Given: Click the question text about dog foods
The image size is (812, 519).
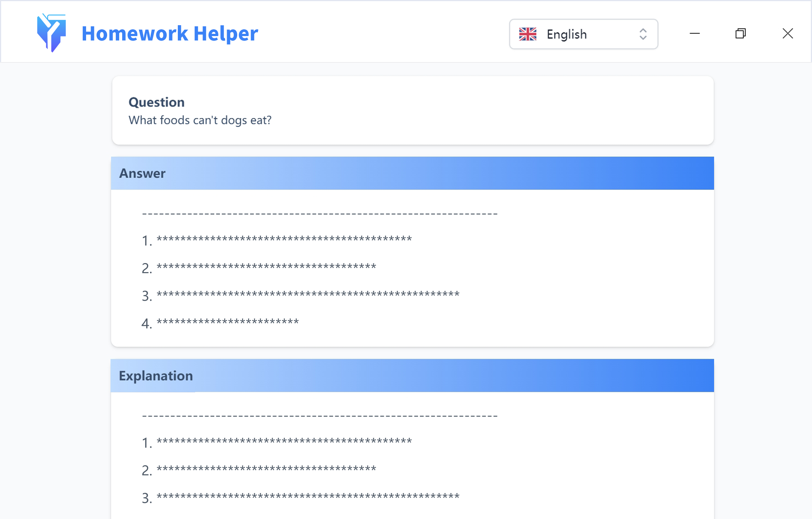Looking at the screenshot, I should coord(200,120).
